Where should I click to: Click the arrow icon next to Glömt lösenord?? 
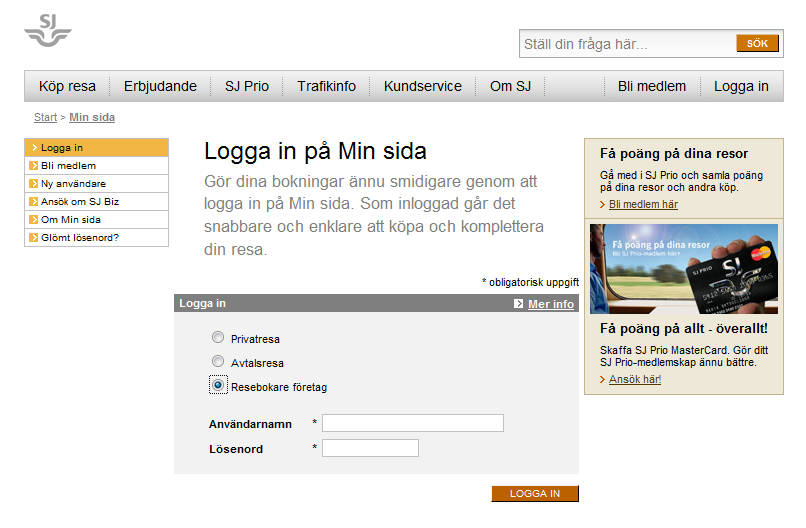[x=33, y=238]
